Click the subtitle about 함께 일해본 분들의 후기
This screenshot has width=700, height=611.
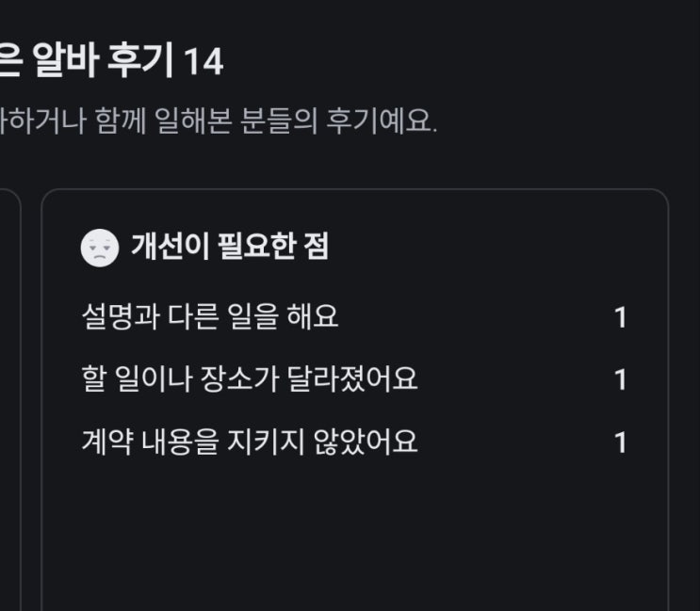pos(218,121)
